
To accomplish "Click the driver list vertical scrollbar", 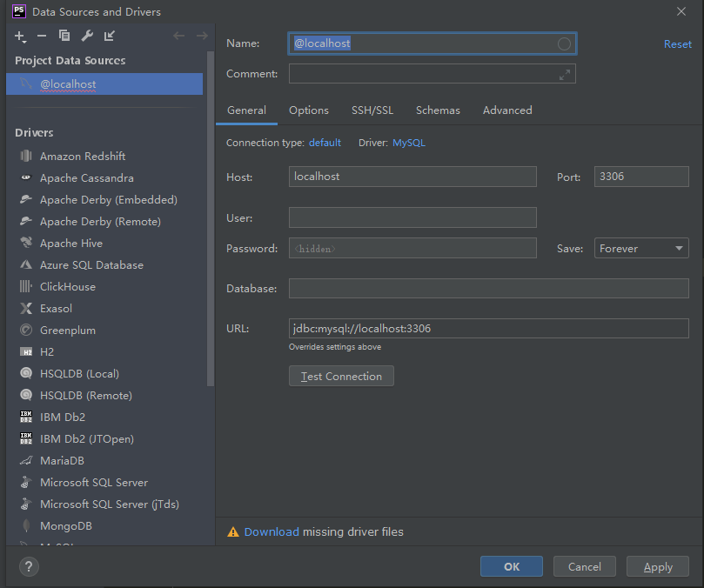I will point(210,218).
